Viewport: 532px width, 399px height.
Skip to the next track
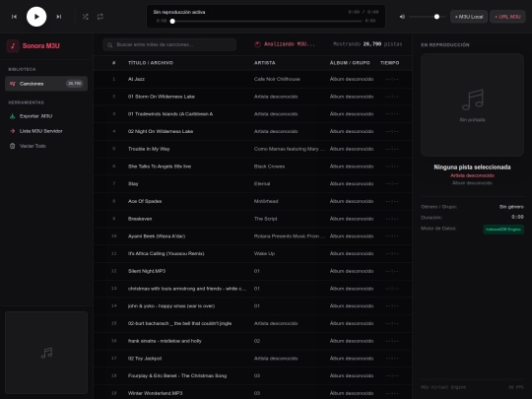[59, 17]
